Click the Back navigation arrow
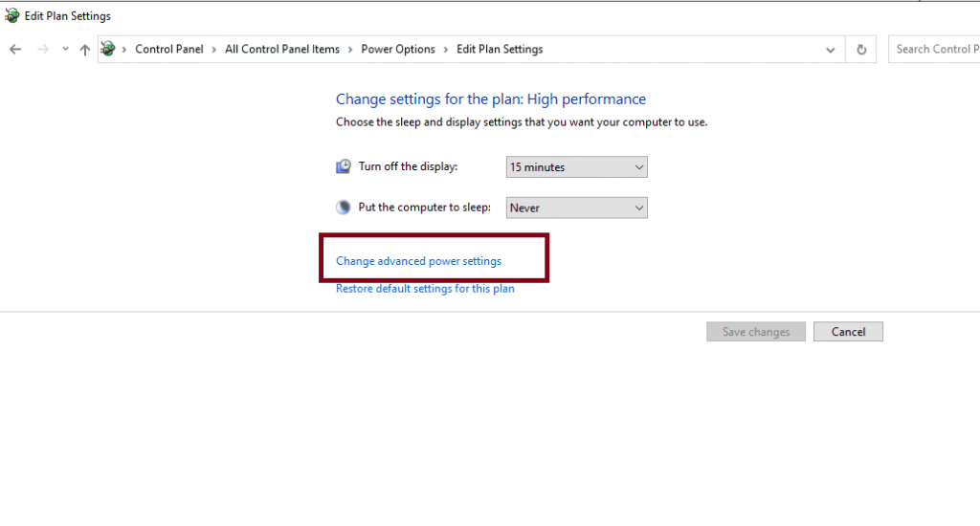The height and width of the screenshot is (526, 980). pos(15,50)
